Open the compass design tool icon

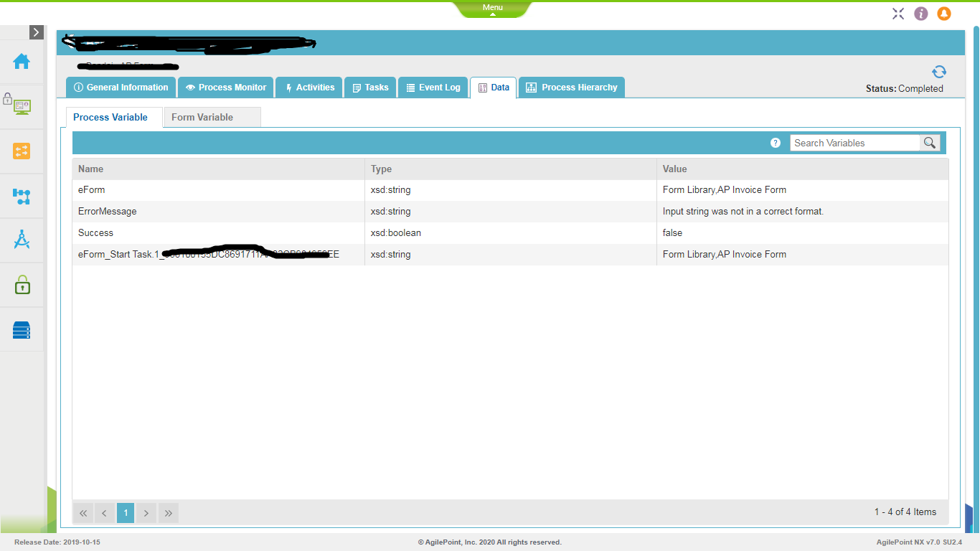[x=22, y=240]
